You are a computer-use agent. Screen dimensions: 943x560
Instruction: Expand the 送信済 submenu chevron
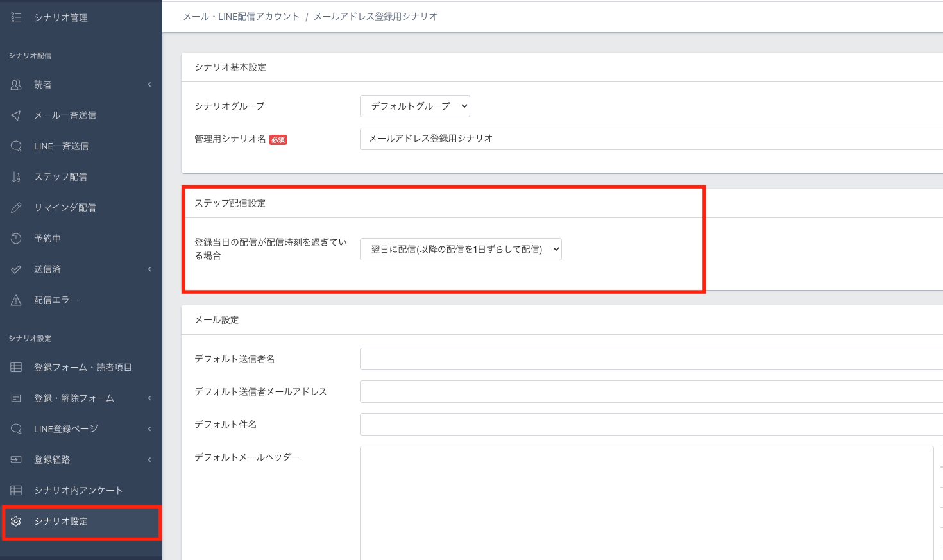pyautogui.click(x=149, y=269)
